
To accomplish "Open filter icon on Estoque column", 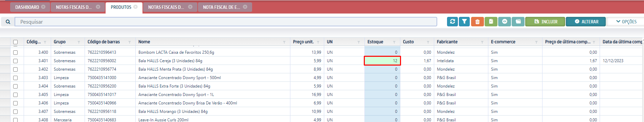I will 394,42.
